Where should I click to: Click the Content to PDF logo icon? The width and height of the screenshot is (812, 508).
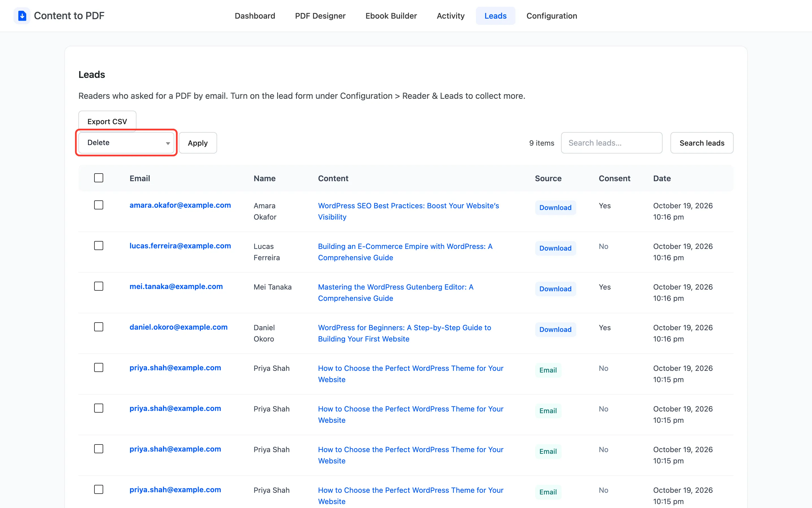pyautogui.click(x=22, y=16)
